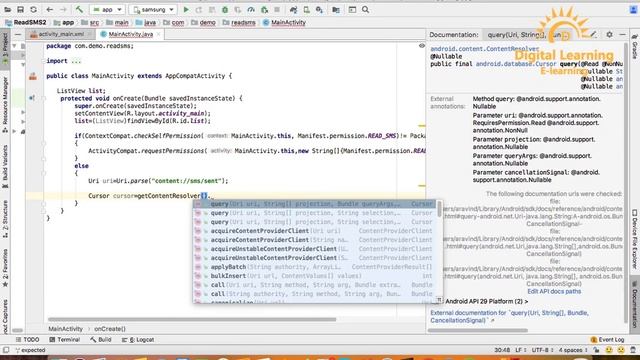Click the Save All toolbar icon
Viewport: 640px width, 360px height.
(20, 9)
